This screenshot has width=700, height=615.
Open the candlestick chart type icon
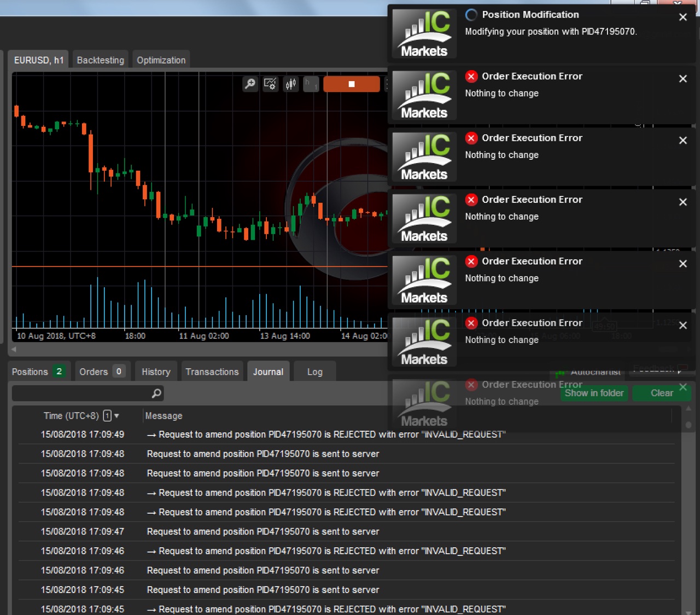(x=291, y=84)
